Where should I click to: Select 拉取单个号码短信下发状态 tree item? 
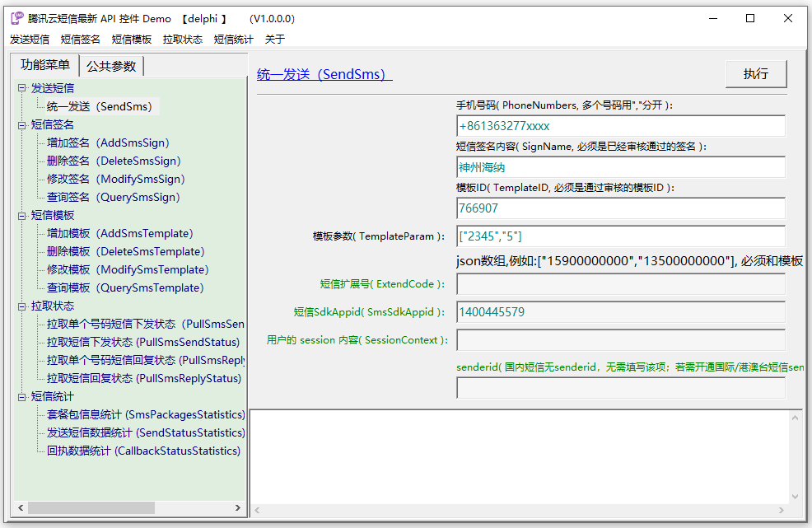[x=146, y=325]
